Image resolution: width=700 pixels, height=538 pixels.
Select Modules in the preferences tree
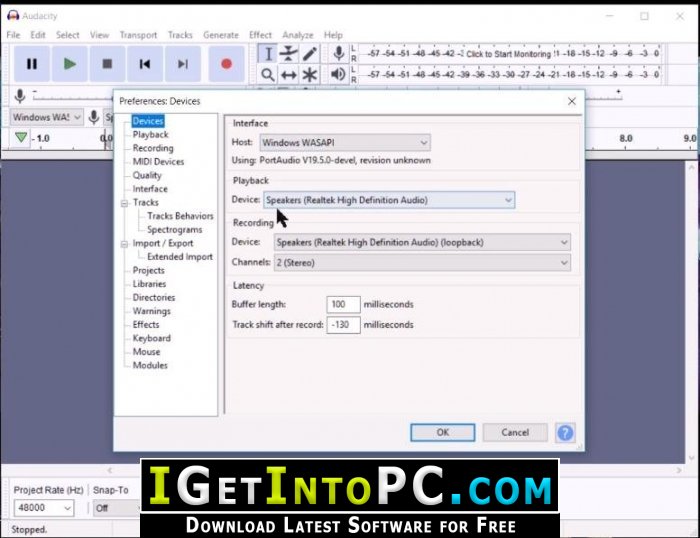click(150, 365)
